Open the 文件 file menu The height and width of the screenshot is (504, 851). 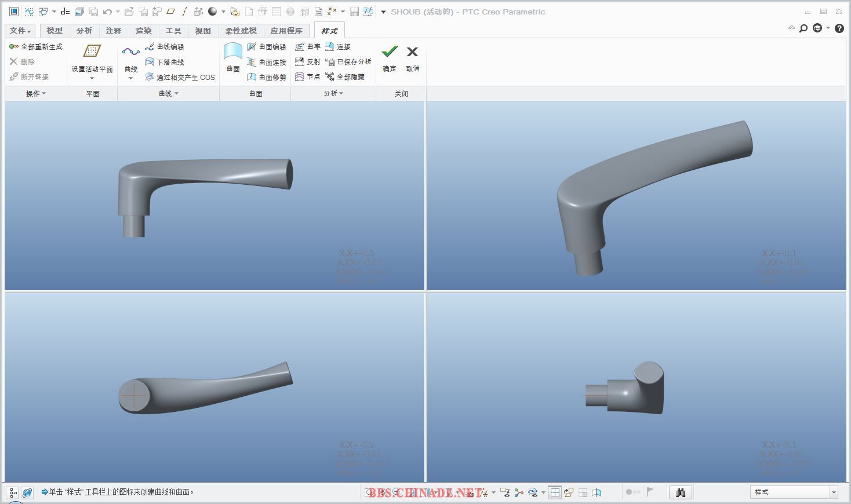(20, 31)
